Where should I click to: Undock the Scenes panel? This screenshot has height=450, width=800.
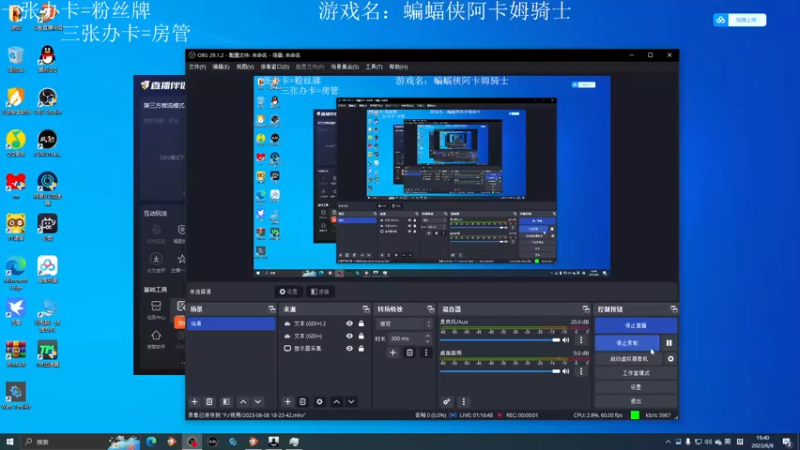coord(271,309)
